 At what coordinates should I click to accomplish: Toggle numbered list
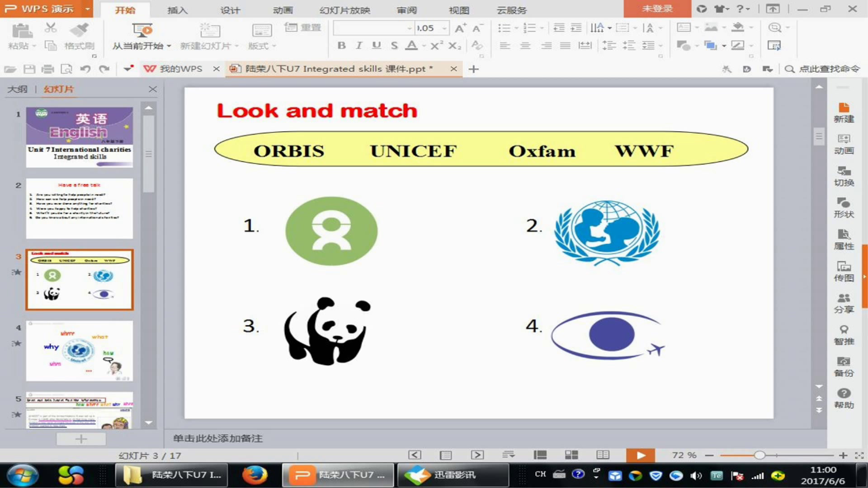(x=529, y=28)
